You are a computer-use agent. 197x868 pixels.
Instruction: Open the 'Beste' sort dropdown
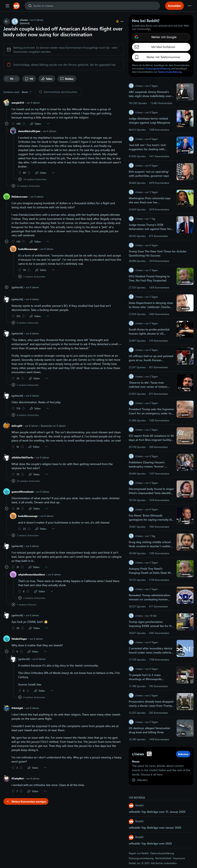pyautogui.click(x=27, y=92)
